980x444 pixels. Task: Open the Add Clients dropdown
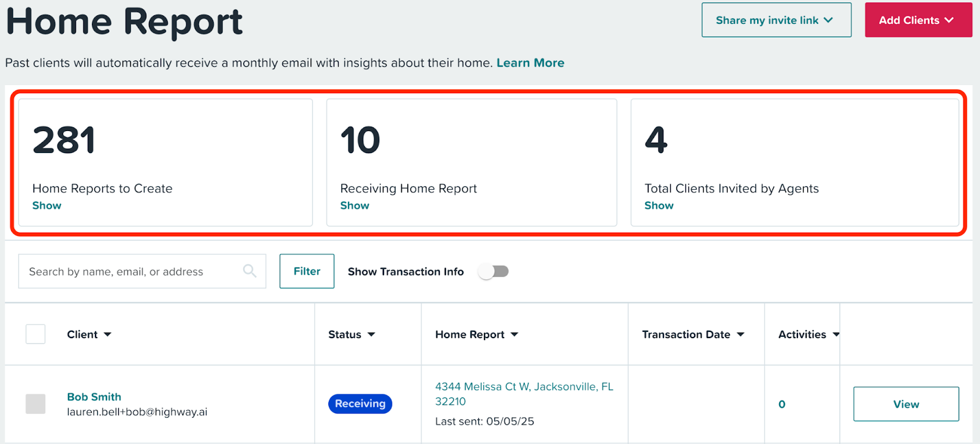coord(918,20)
